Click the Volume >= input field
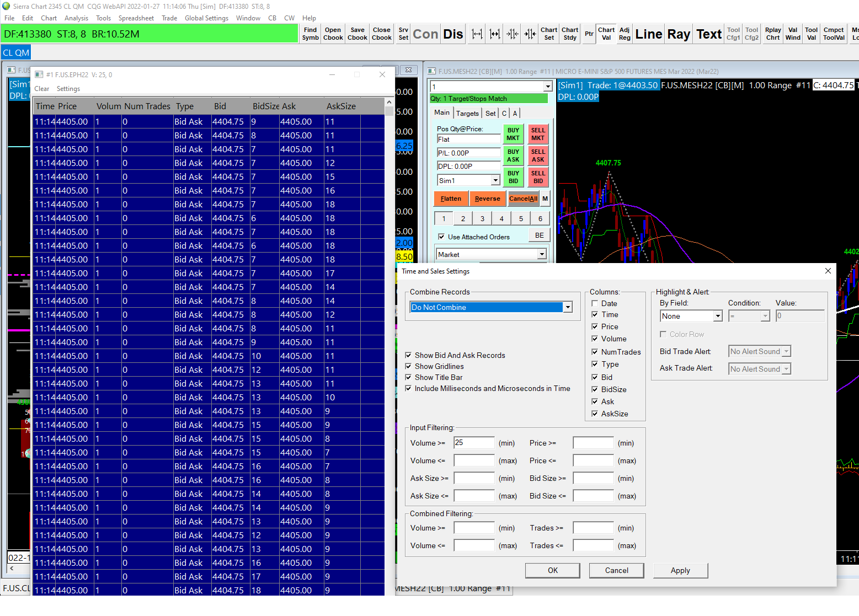 [x=474, y=443]
